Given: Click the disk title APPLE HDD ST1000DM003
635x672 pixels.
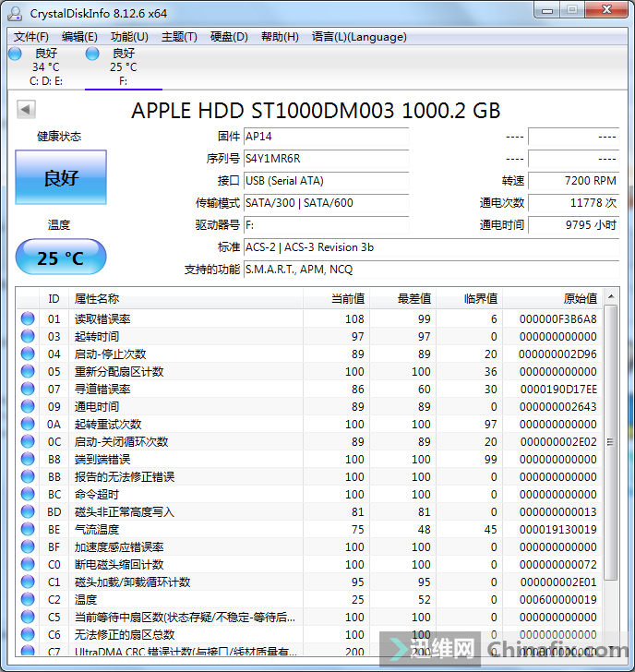Looking at the screenshot, I should tap(316, 111).
